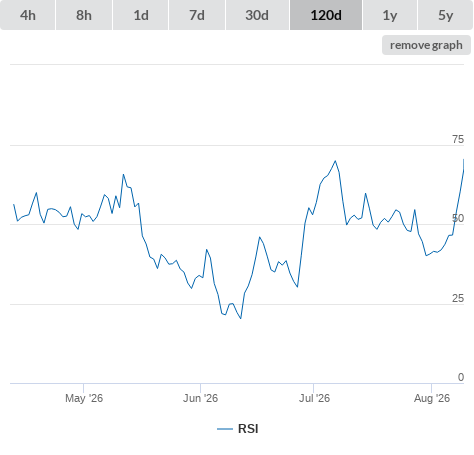474x455 pixels.
Task: Switch to the 7d time range
Action: tap(197, 15)
